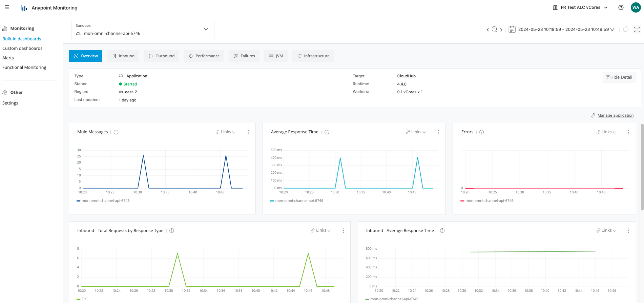Open the Errors chart three-dot menu
Screen dimensions: 644x303
(628, 132)
